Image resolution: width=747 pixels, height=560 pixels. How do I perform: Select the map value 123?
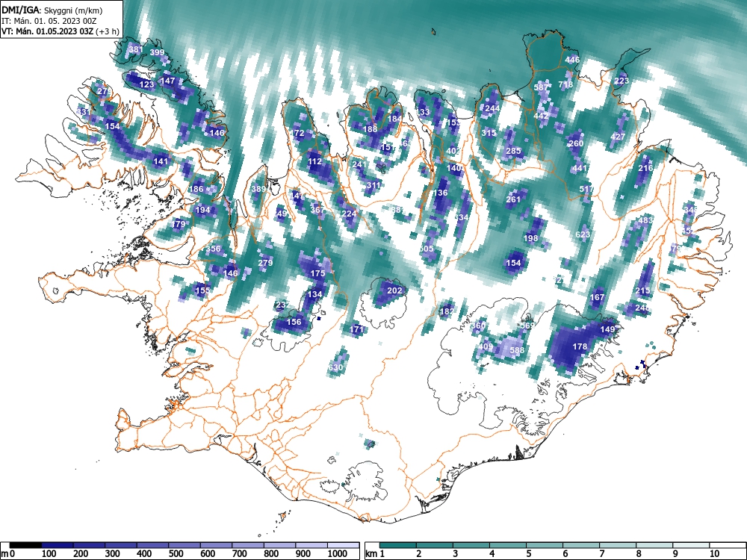click(x=146, y=84)
